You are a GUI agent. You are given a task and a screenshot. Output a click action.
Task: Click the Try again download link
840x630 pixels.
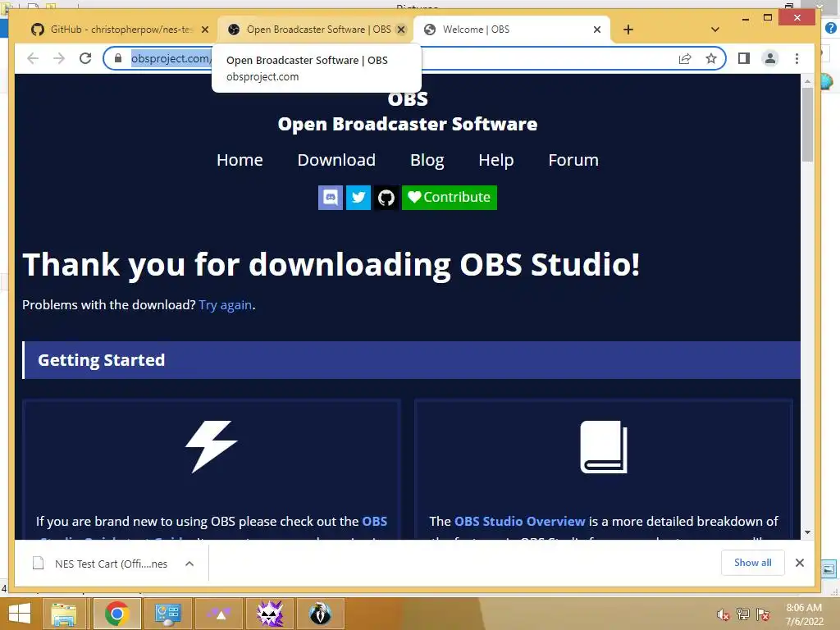click(225, 305)
